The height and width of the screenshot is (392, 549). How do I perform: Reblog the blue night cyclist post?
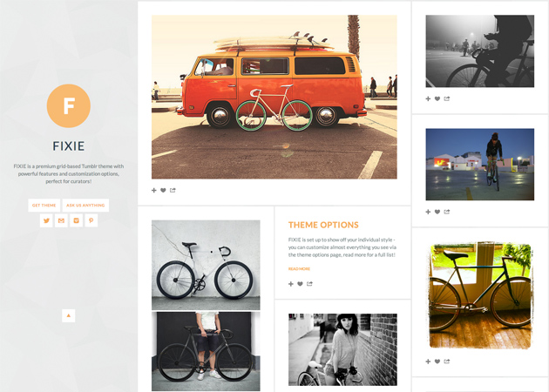(428, 212)
